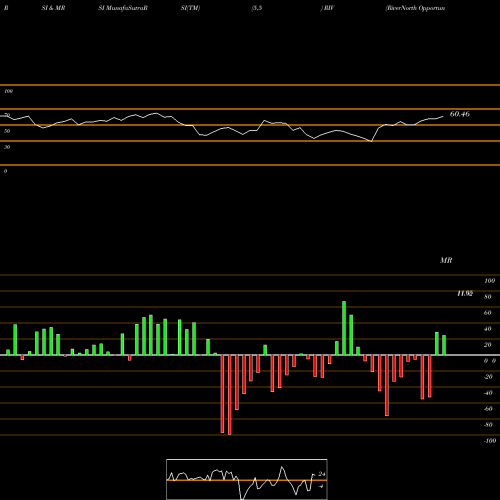Click the MR label above the histogram
The height and width of the screenshot is (500, 500).
click(446, 260)
